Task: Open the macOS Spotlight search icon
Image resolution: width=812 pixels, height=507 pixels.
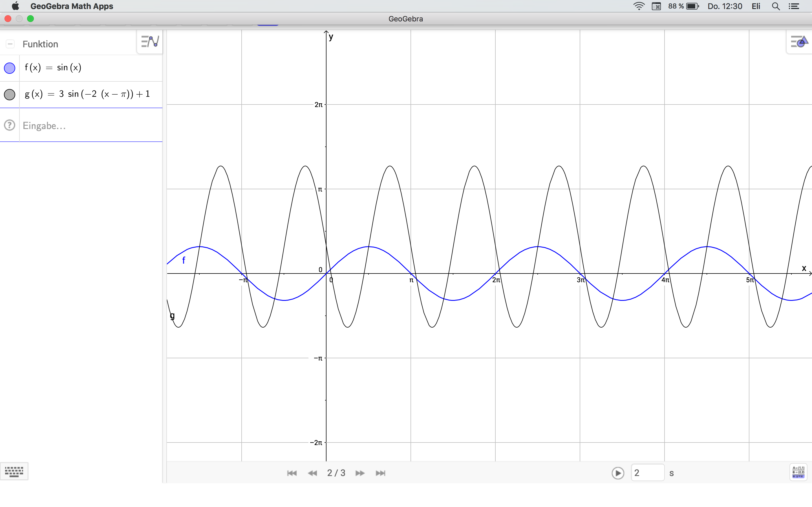Action: [775, 6]
